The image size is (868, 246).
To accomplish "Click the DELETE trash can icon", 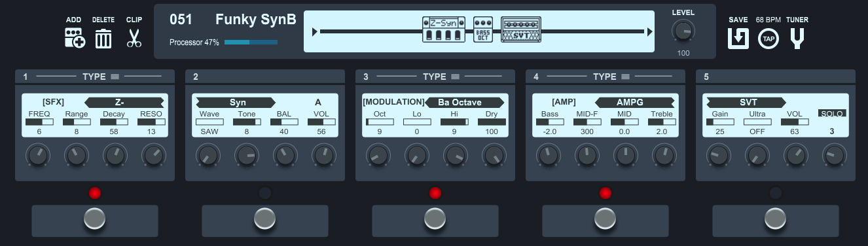I will pyautogui.click(x=103, y=38).
